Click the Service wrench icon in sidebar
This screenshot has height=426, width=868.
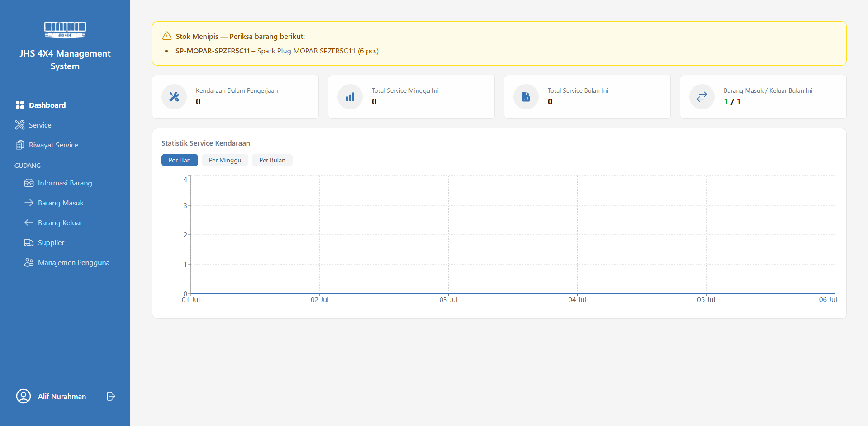click(x=20, y=125)
